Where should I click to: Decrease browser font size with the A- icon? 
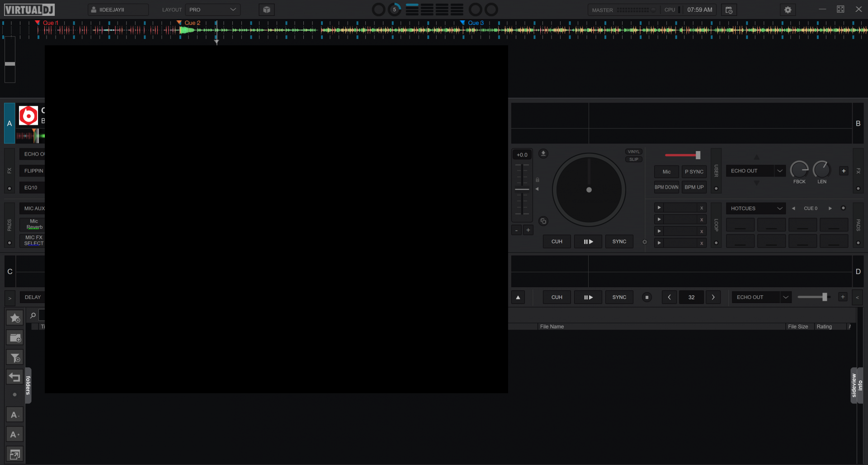(x=14, y=414)
